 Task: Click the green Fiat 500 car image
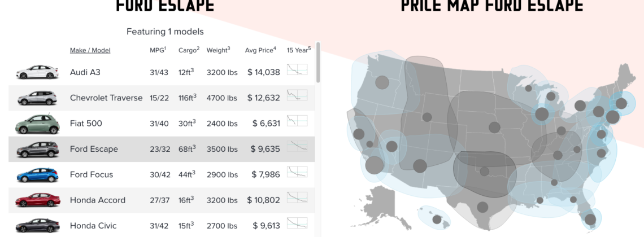pyautogui.click(x=37, y=124)
